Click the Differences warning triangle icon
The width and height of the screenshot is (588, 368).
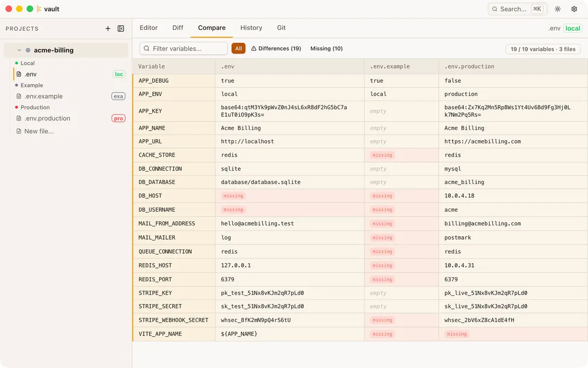click(x=254, y=48)
